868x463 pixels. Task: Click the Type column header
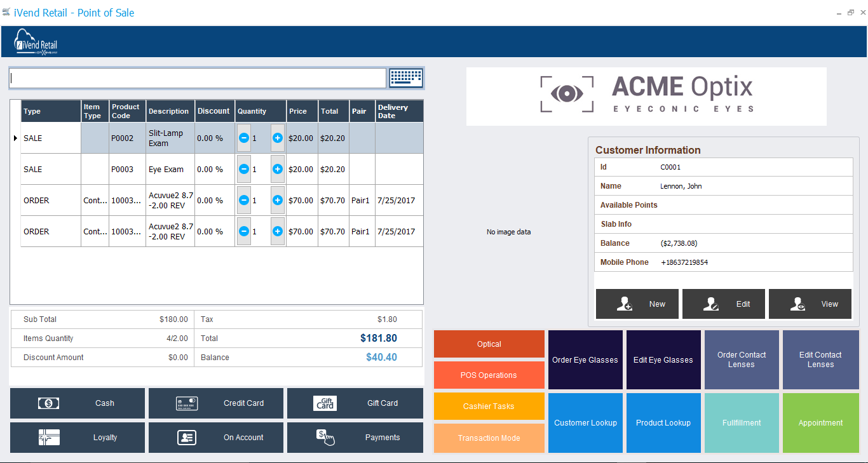pos(51,111)
